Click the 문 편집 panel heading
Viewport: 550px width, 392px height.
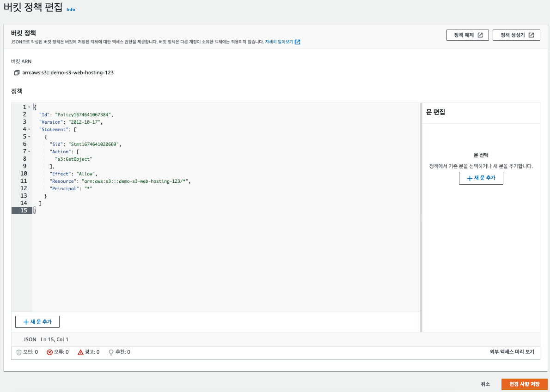(435, 113)
